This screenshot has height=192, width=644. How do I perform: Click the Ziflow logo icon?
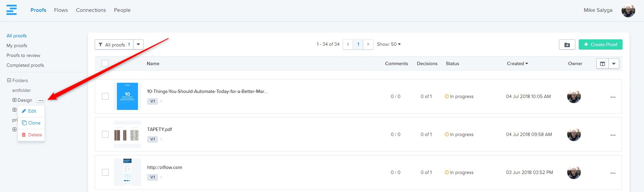[12, 10]
